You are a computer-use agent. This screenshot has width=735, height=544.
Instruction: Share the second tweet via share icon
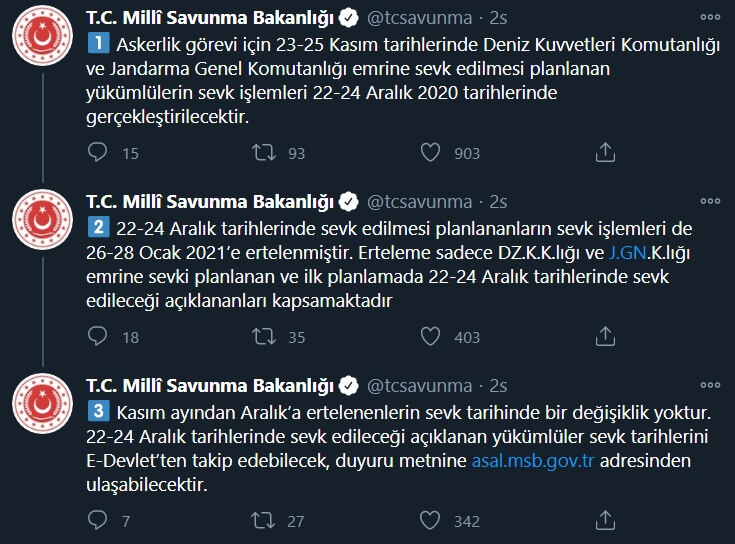click(604, 337)
